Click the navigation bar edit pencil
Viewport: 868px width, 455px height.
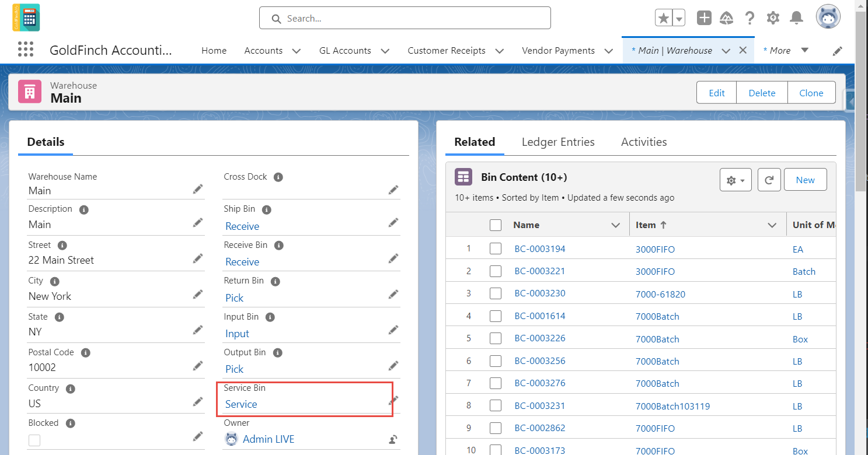point(837,51)
